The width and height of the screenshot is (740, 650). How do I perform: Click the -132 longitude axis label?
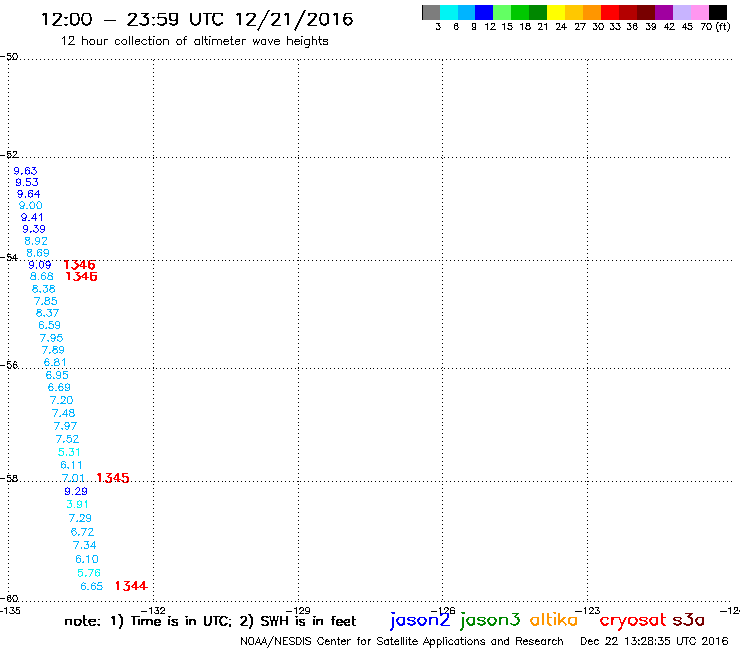[x=153, y=611]
